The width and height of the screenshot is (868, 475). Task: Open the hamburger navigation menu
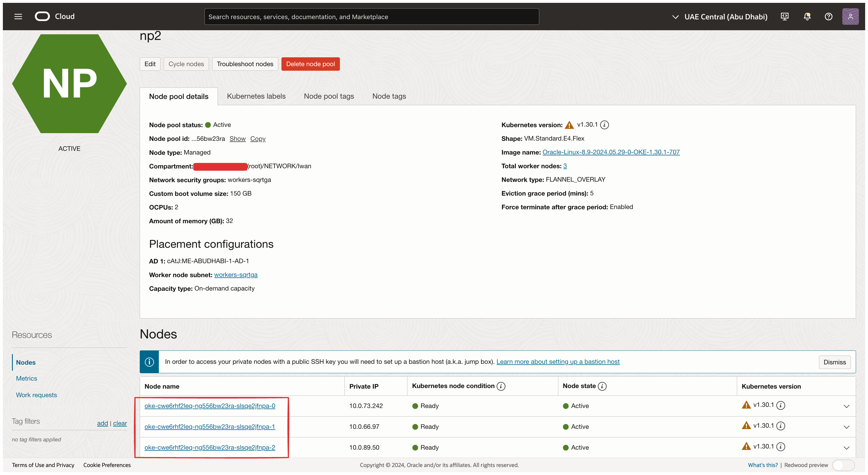click(x=18, y=17)
